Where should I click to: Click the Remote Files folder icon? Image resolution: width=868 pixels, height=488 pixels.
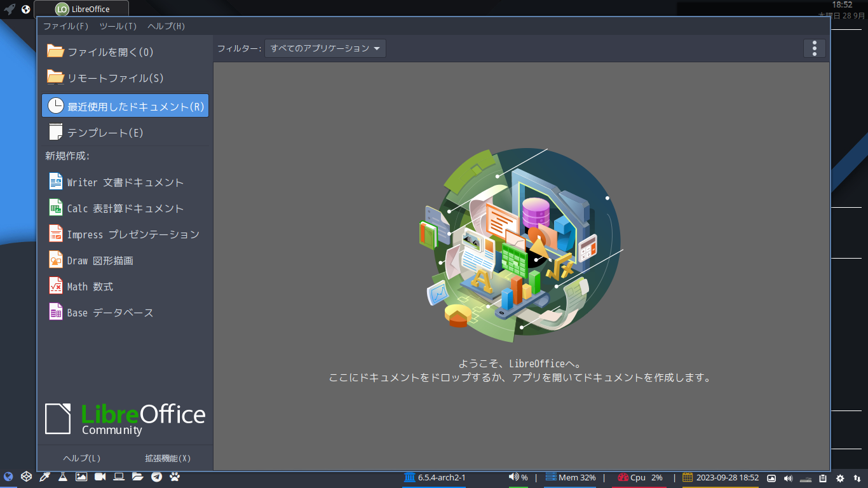pyautogui.click(x=56, y=78)
